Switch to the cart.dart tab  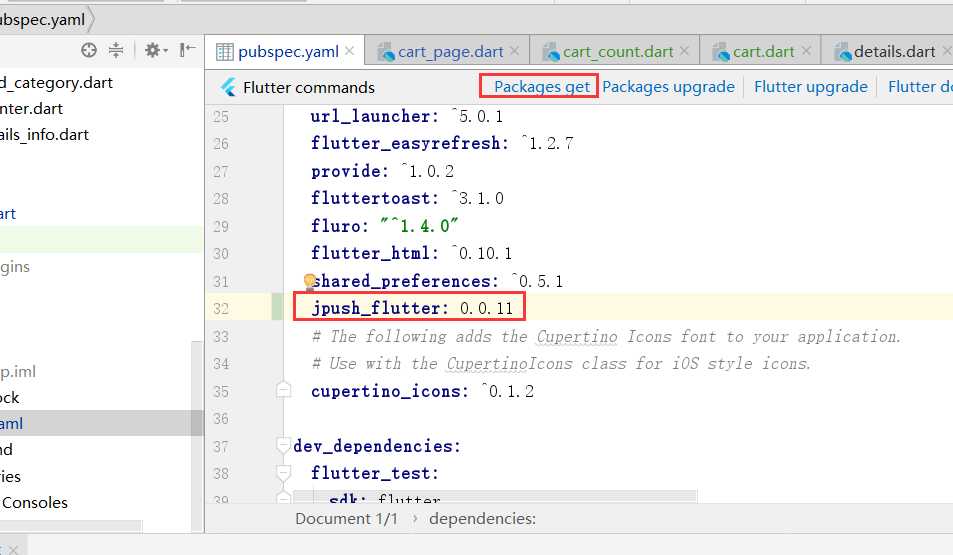click(x=763, y=52)
